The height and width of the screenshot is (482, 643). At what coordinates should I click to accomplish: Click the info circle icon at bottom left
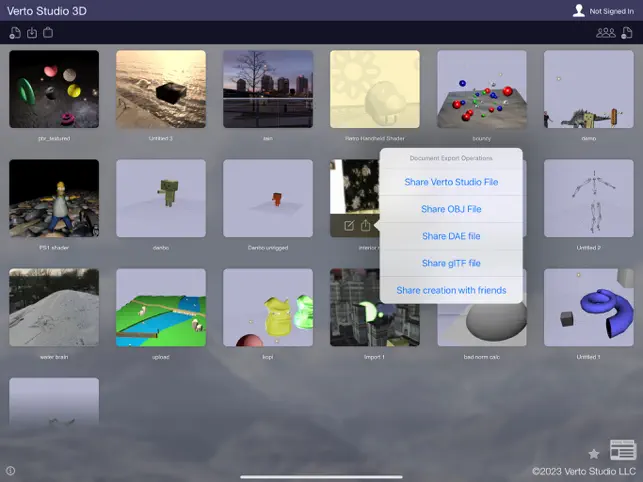[11, 471]
